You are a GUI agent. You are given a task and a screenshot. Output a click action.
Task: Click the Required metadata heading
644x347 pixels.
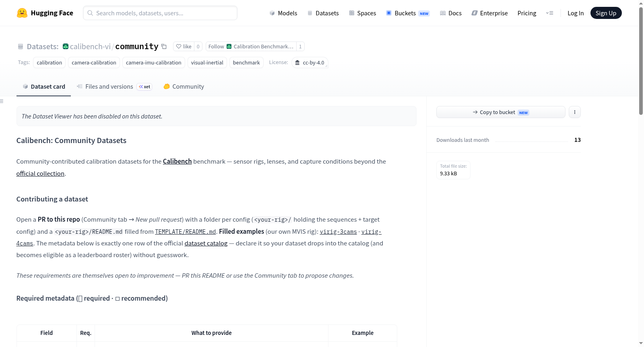click(92, 298)
